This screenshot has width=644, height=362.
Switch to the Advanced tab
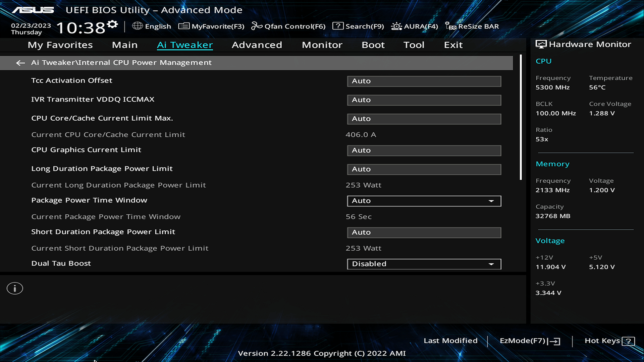(x=257, y=45)
